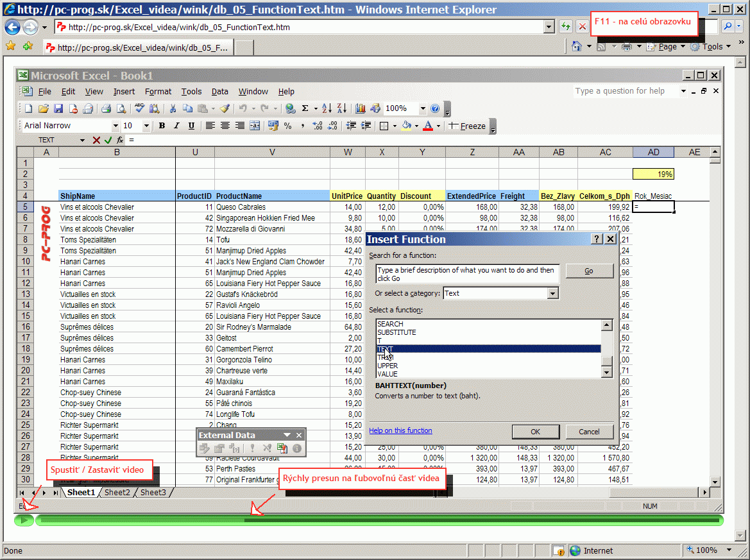The height and width of the screenshot is (560, 750).
Task: Click the Cut scissors icon
Action: [173, 108]
